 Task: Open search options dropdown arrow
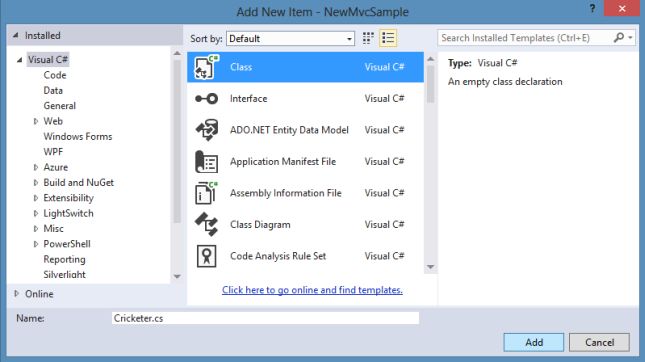click(x=630, y=38)
